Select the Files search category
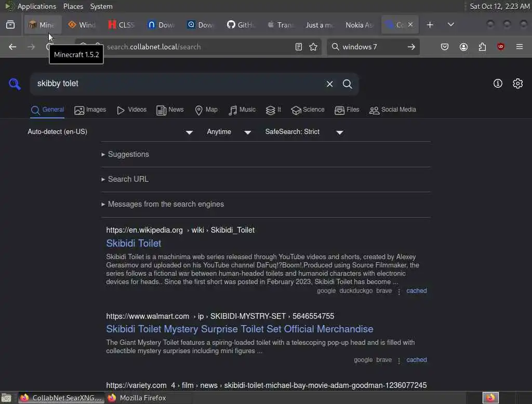532x404 pixels. point(347,110)
